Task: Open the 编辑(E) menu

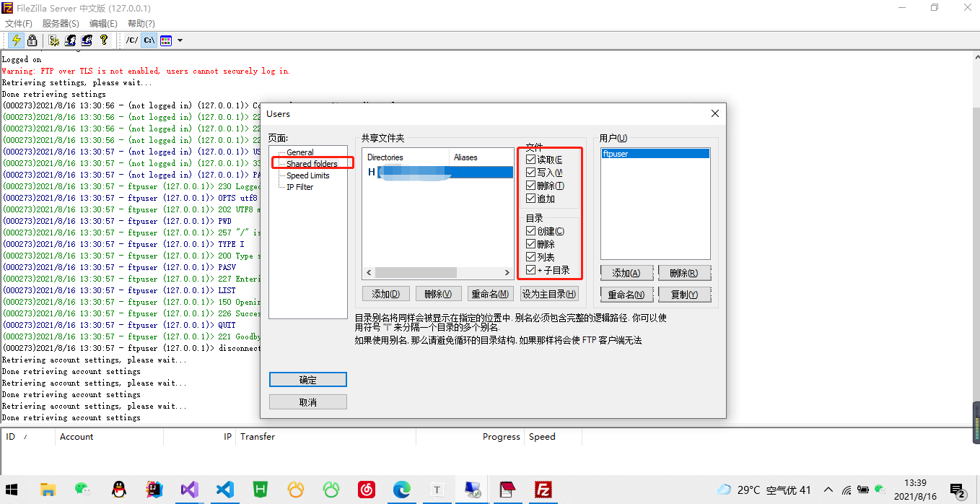Action: point(103,24)
